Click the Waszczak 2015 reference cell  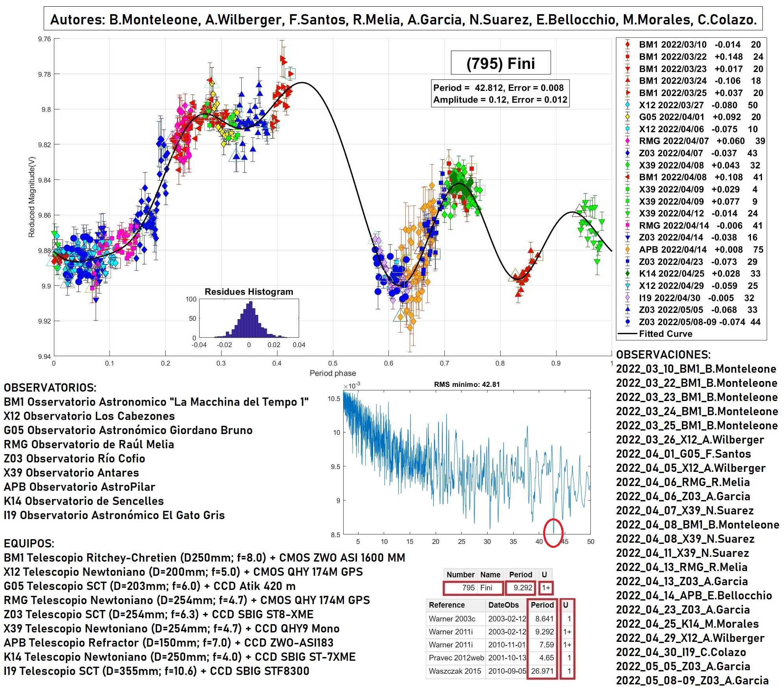(x=455, y=671)
